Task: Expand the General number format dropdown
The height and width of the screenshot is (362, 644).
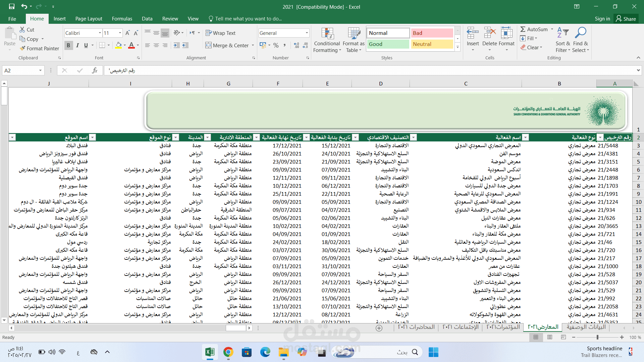Action: [307, 33]
